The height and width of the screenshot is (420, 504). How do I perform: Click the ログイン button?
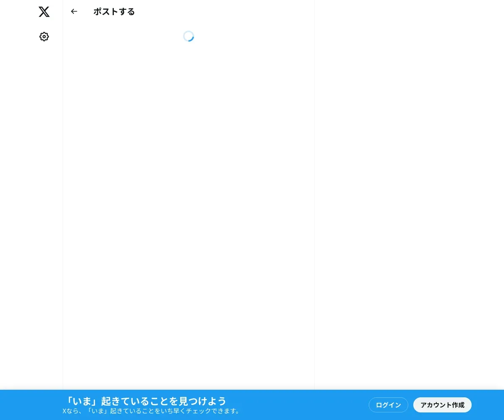pos(388,405)
